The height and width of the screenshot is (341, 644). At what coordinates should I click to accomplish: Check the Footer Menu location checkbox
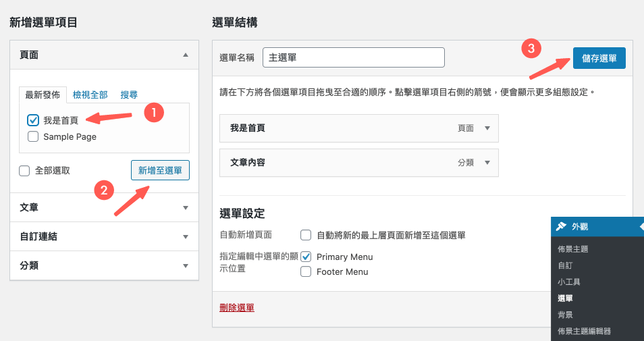[306, 271]
